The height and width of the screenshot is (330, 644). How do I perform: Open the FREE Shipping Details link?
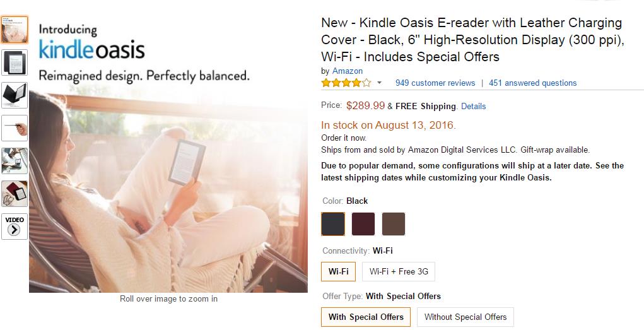(473, 106)
